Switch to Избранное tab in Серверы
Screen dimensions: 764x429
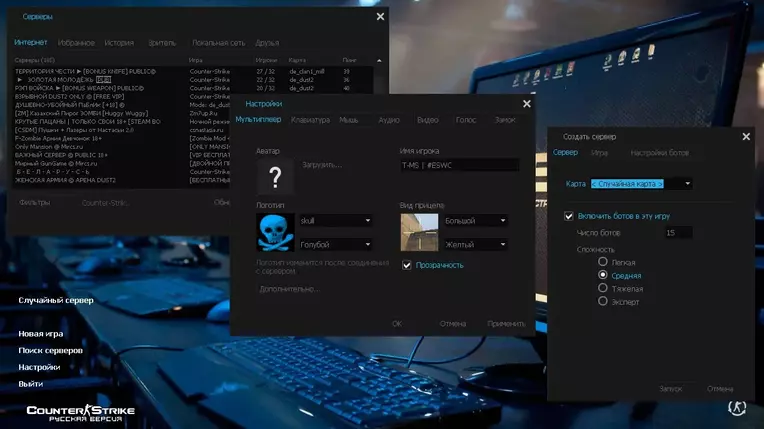coord(76,43)
